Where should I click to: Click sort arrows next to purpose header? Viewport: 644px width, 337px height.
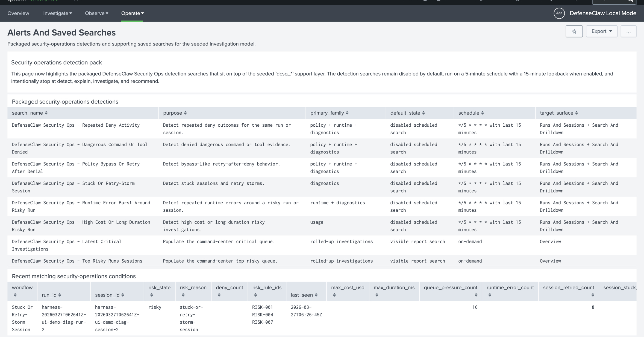click(x=185, y=113)
